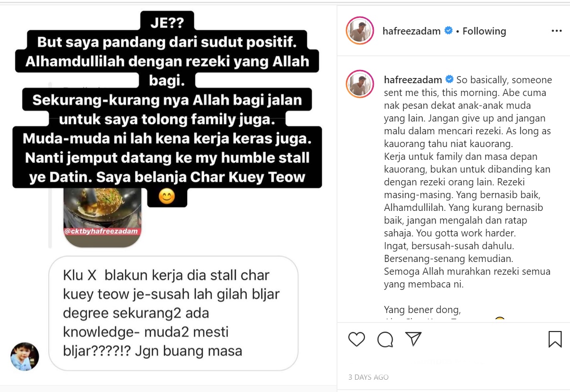Image resolution: width=570 pixels, height=392 pixels.
Task: Click the smiling emoji in story text
Action: 166,196
